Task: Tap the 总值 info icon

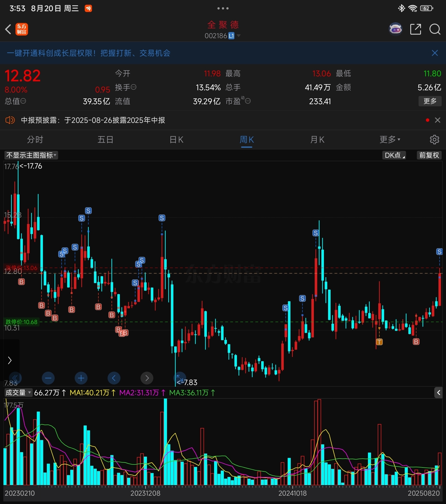Action: pos(23,101)
